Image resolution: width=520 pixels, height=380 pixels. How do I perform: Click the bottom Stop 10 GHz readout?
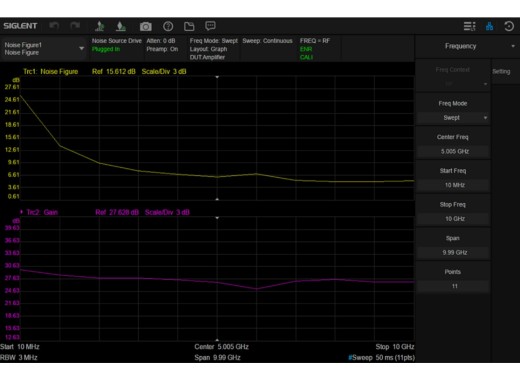click(395, 347)
